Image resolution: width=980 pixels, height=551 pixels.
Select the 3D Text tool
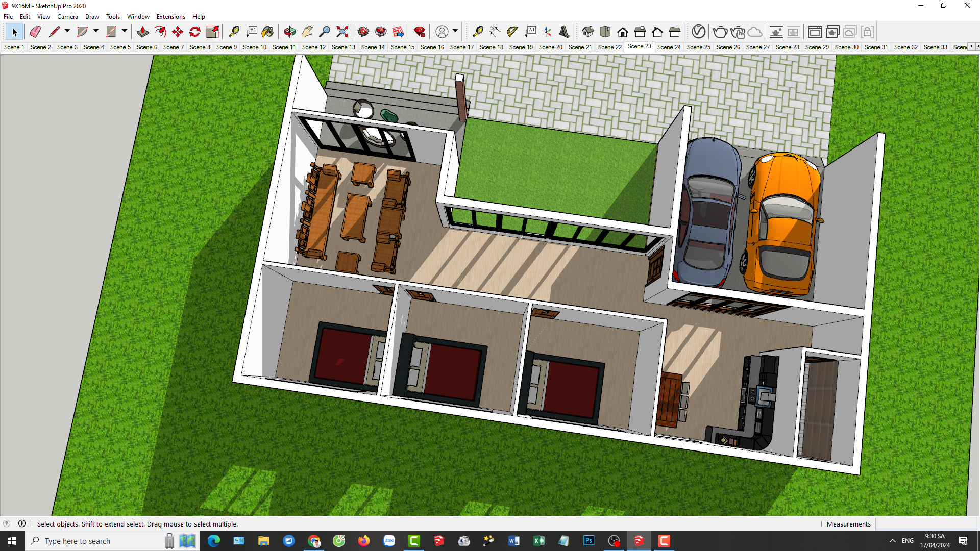(564, 32)
